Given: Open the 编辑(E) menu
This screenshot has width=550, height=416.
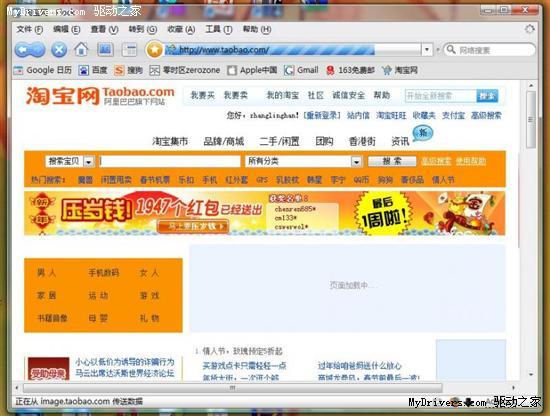Looking at the screenshot, I should click(67, 29).
